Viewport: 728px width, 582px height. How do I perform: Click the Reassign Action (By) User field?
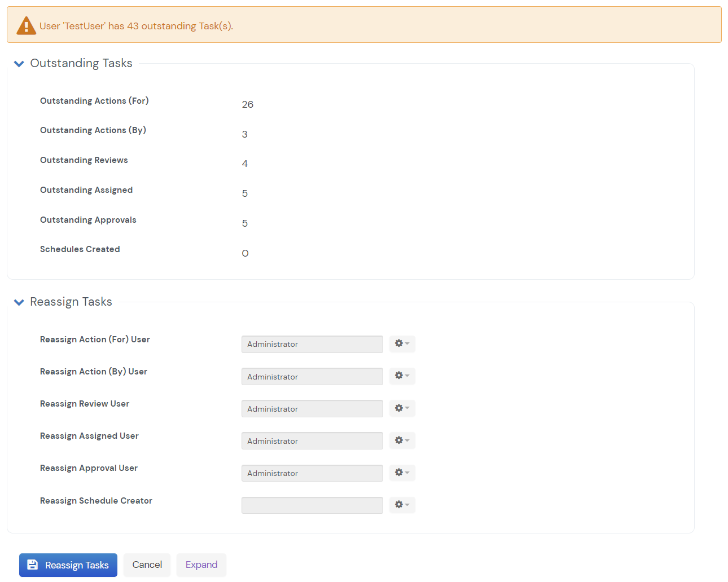click(312, 376)
